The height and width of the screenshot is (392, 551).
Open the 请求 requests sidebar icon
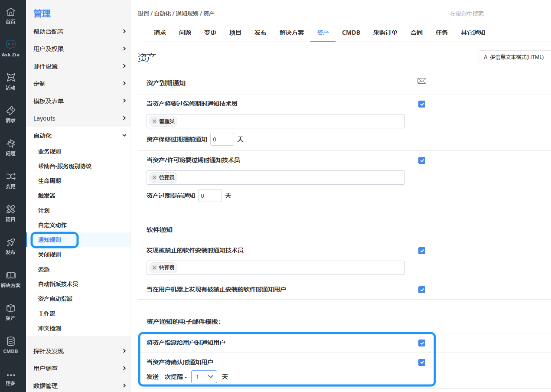11,111
